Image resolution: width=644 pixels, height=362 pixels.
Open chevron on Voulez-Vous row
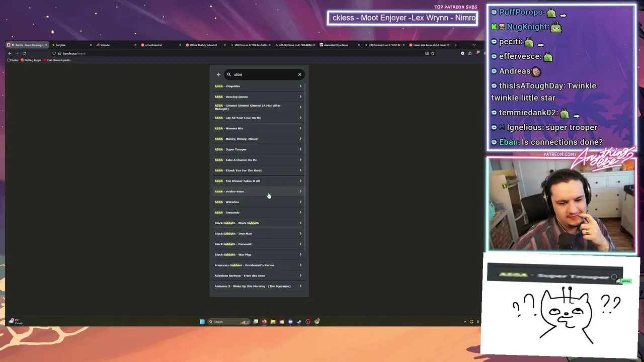click(300, 192)
